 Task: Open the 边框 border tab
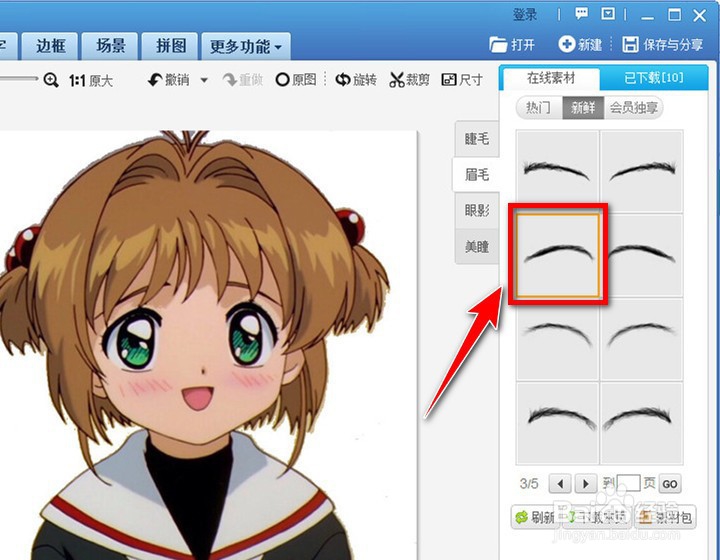coord(51,46)
